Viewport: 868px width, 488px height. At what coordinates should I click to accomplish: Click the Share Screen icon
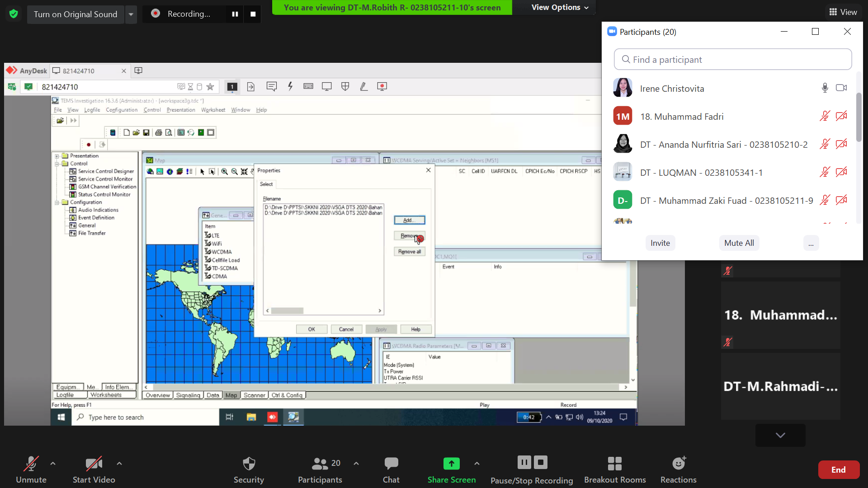451,464
